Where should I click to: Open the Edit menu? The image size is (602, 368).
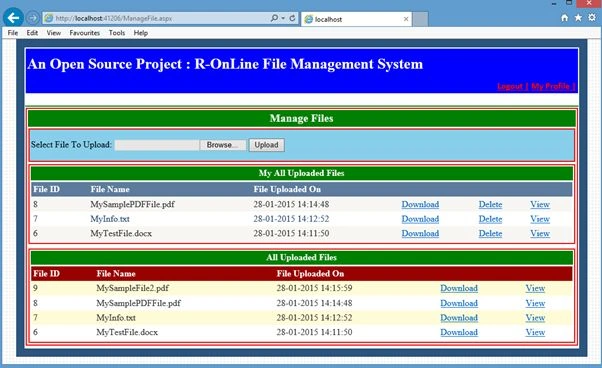(x=32, y=33)
